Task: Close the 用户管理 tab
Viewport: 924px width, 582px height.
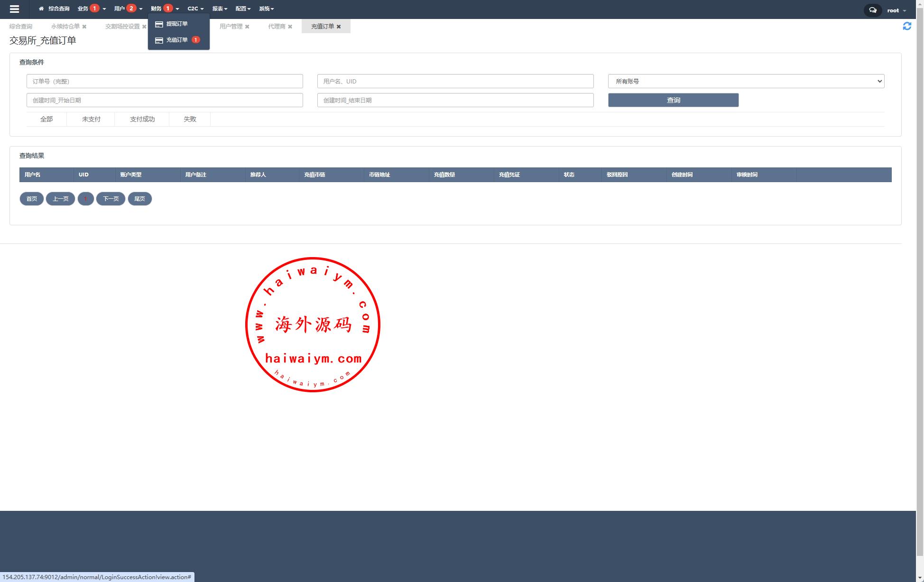Action: 247,27
